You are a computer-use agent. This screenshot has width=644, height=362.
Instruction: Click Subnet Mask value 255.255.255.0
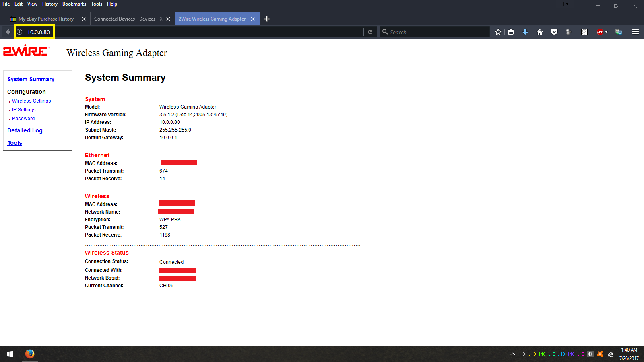coord(175,130)
